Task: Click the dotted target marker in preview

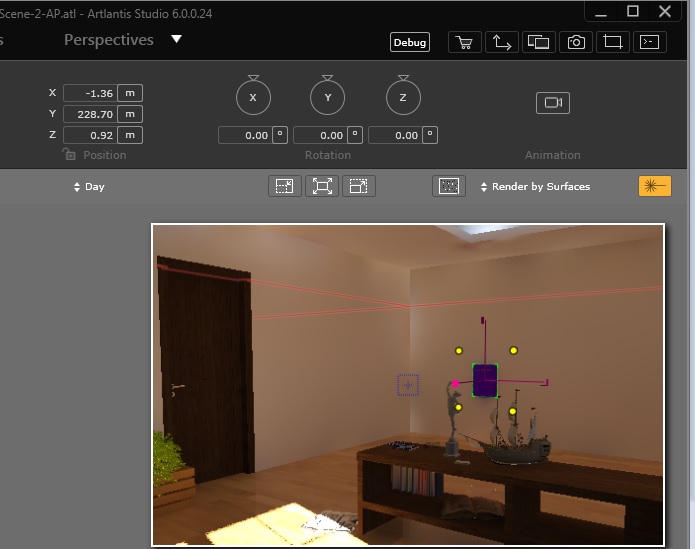Action: [408, 385]
